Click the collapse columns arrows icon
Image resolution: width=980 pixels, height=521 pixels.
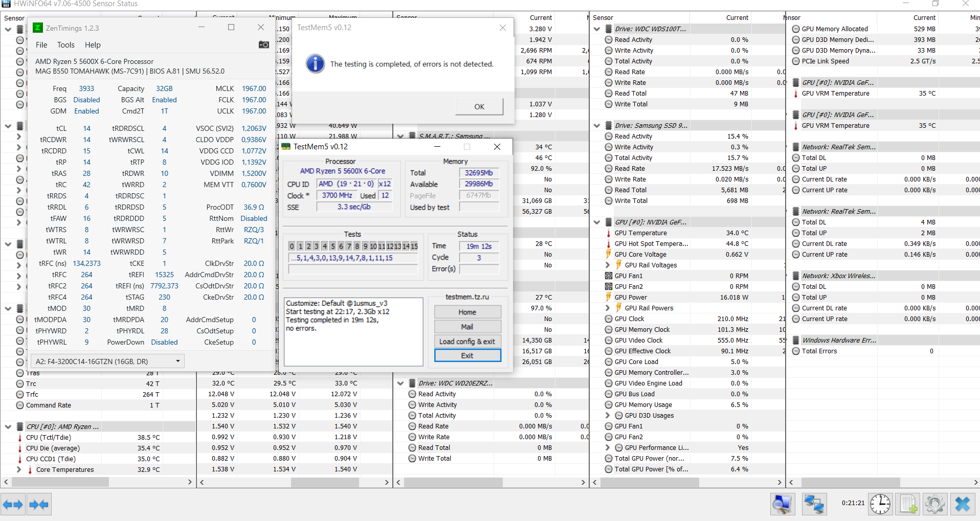pos(39,505)
